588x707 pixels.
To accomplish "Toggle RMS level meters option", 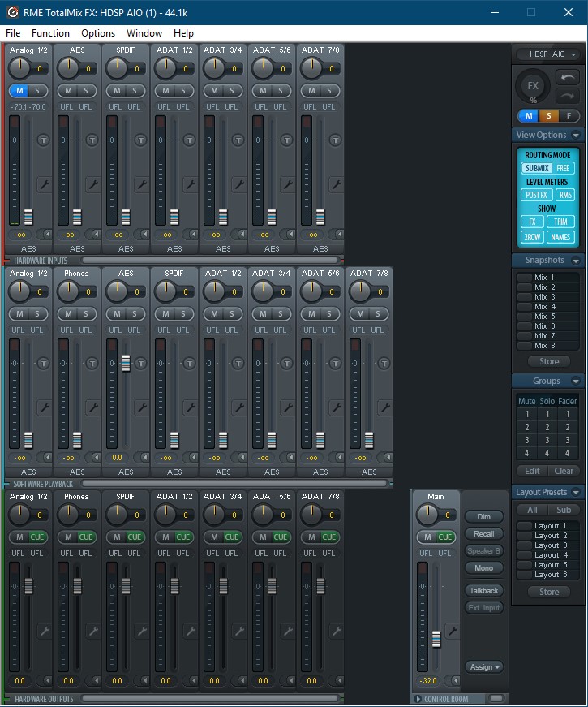I will coord(565,195).
